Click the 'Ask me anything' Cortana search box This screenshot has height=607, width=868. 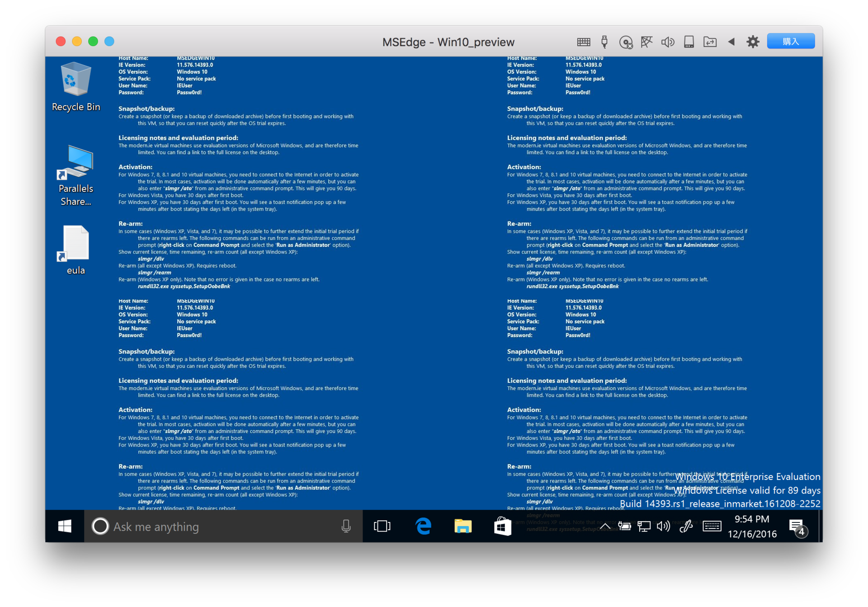coord(223,526)
